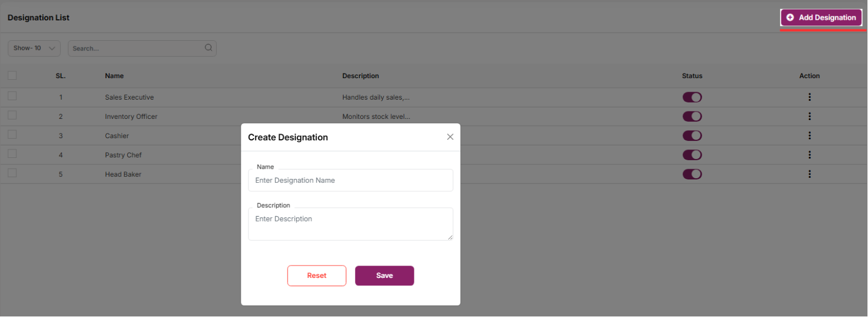Viewport: 868px width, 317px height.
Task: Toggle Head Baker status switch
Action: pyautogui.click(x=692, y=174)
